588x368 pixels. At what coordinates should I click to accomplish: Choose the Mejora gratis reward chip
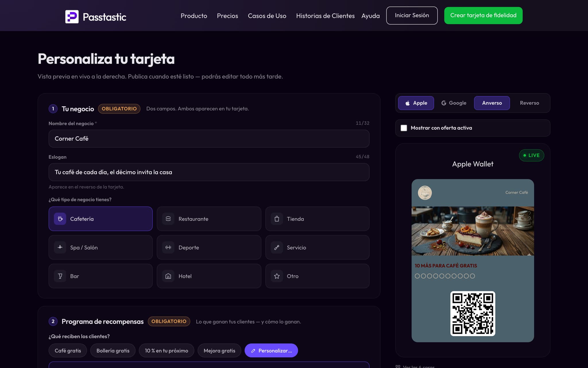pos(219,350)
